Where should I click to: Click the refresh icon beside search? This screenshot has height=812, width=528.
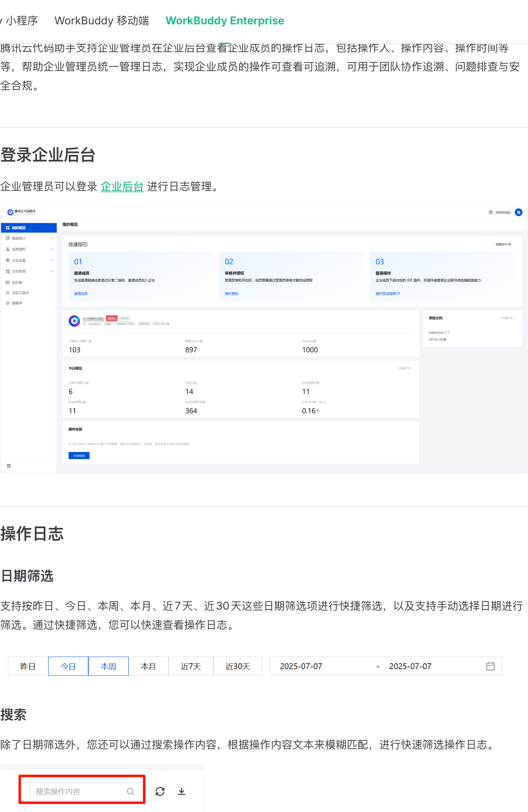click(x=160, y=791)
